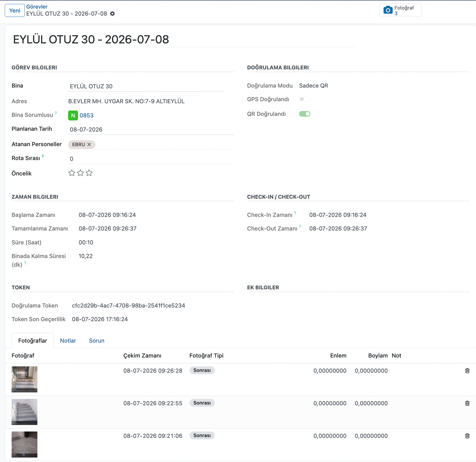
Task: Open the hallway photo thumbnail from 09:26:28
Action: pos(24,379)
